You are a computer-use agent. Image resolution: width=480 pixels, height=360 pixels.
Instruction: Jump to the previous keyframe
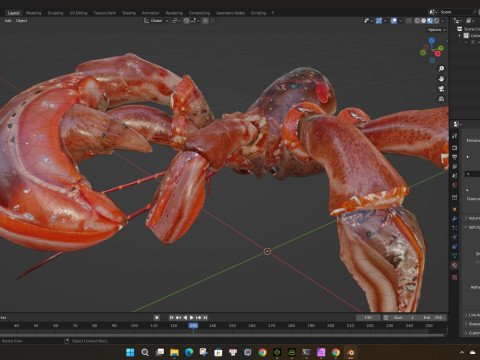(178, 318)
